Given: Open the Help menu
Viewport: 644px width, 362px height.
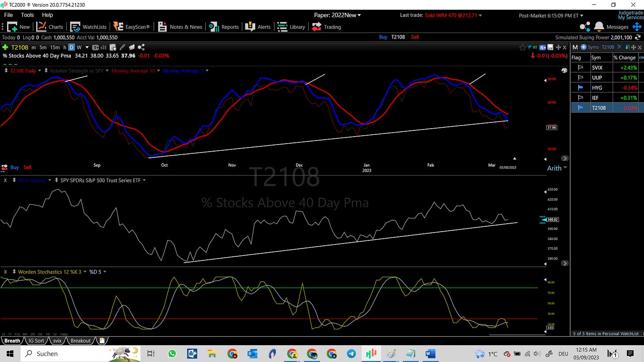Looking at the screenshot, I should point(47,15).
